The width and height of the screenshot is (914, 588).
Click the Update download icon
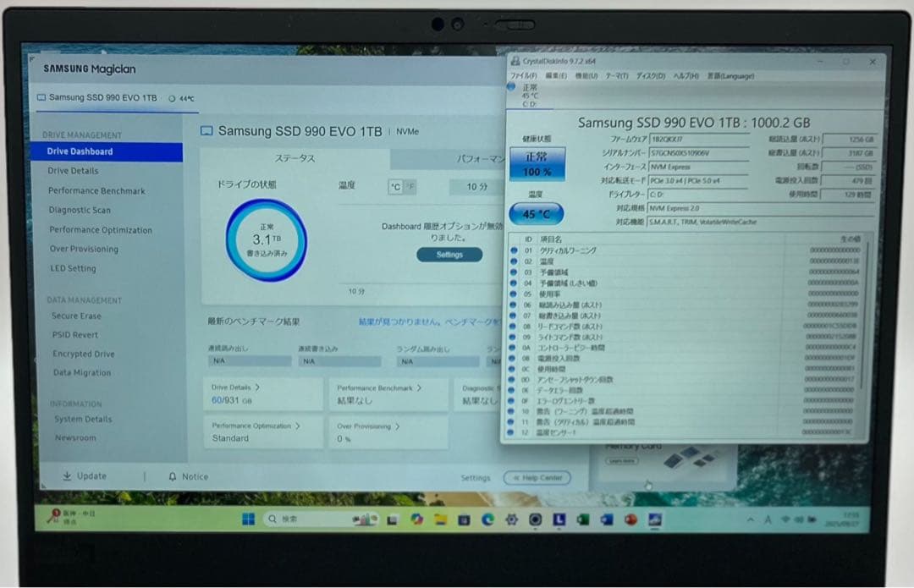67,476
